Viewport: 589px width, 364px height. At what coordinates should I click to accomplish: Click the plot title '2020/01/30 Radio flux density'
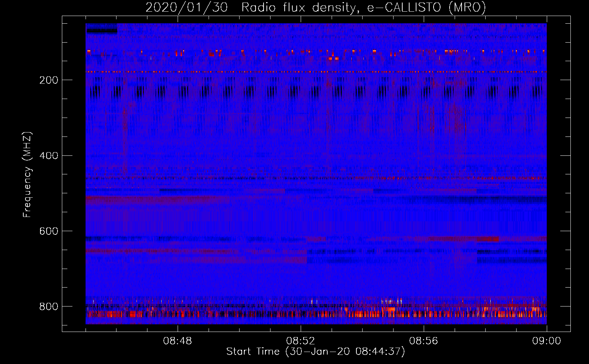pos(316,7)
